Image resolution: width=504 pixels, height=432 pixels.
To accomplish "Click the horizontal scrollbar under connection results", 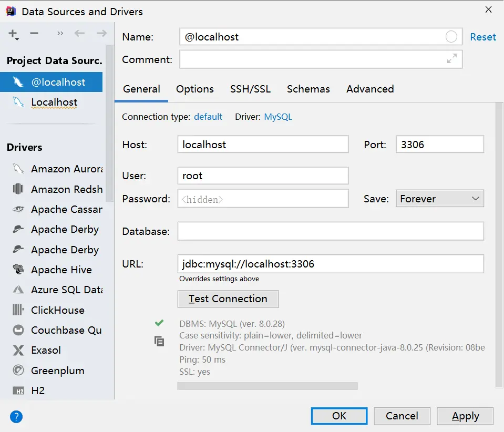I will pyautogui.click(x=267, y=386).
